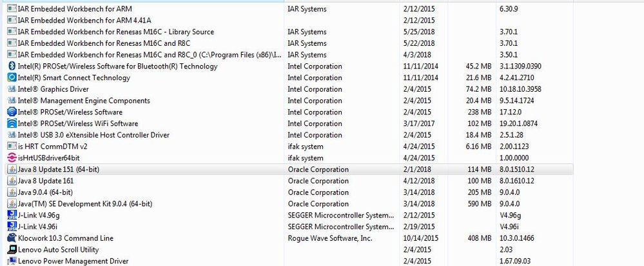644x266 pixels.
Task: Click the Bluetooth icon for Intel PROSet Bluetooth
Action: point(12,66)
